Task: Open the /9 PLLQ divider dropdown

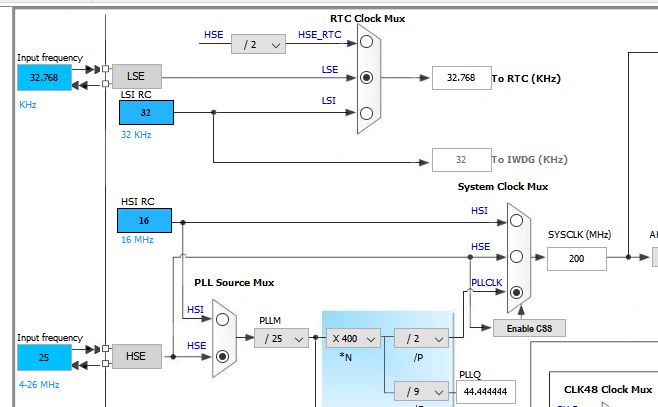Action: pyautogui.click(x=421, y=391)
